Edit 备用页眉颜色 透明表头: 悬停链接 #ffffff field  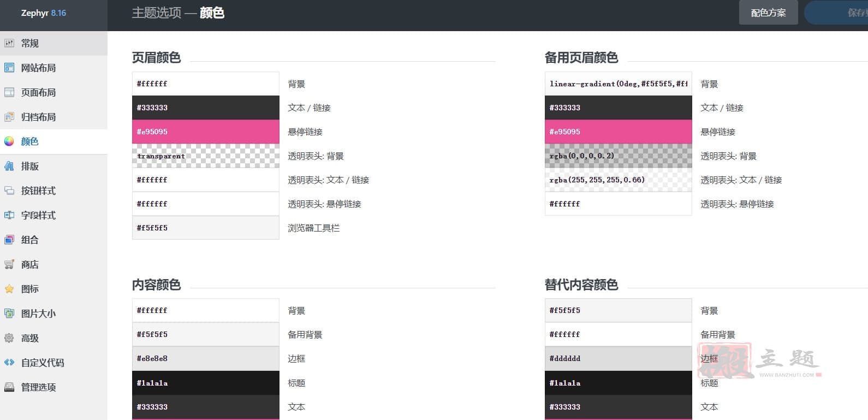619,204
